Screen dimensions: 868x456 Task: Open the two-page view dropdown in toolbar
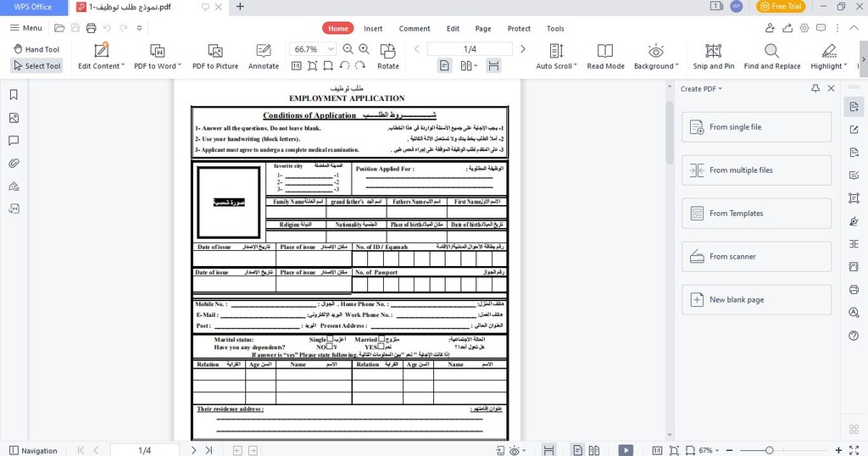tap(476, 66)
